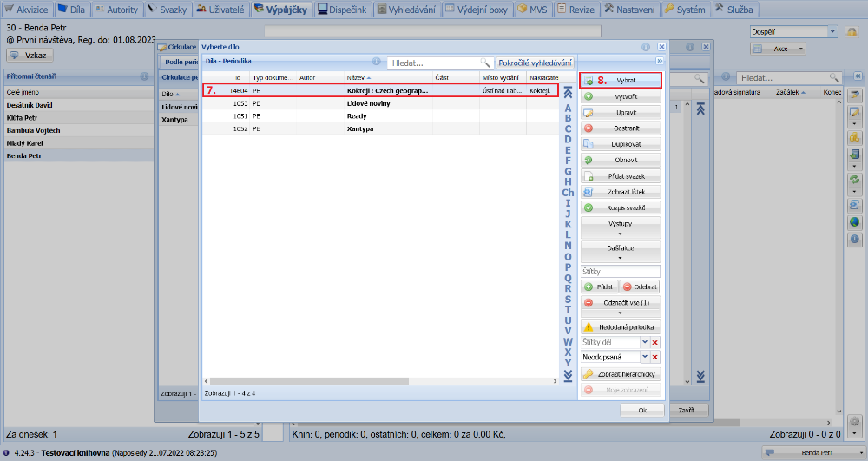Click the Vybrat button to select work

[621, 81]
